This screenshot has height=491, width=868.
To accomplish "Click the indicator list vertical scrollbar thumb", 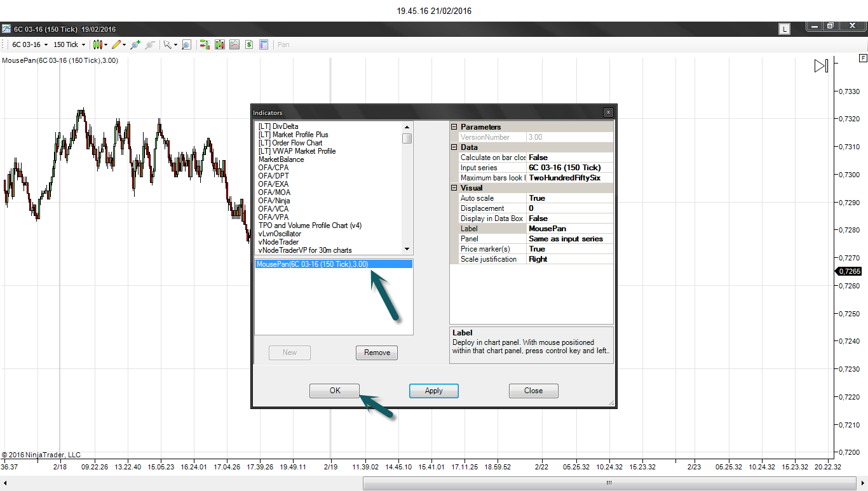I will click(407, 138).
